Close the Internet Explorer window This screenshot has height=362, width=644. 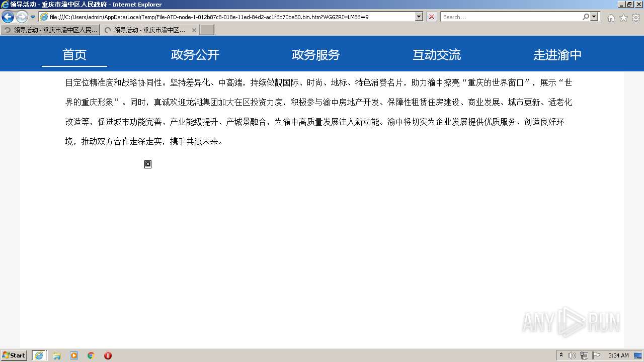coord(638,5)
